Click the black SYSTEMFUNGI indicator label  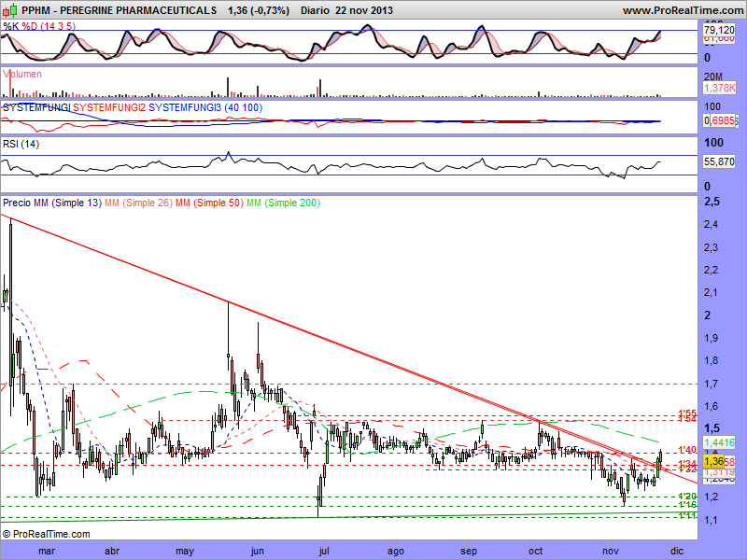36,107
